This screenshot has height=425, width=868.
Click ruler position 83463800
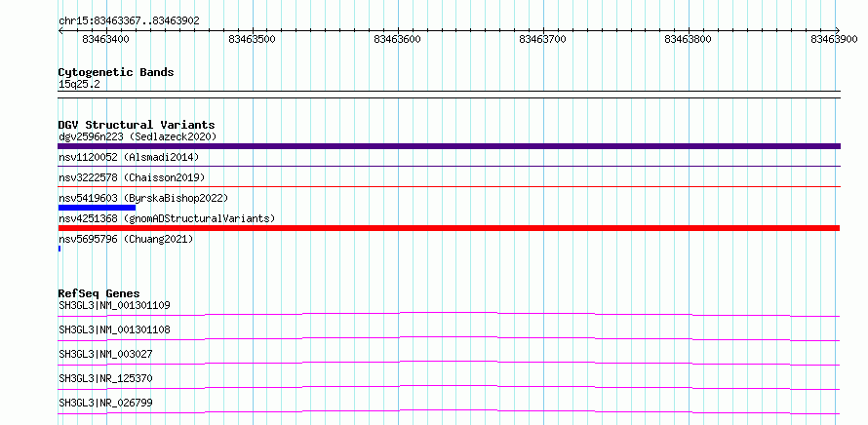pyautogui.click(x=689, y=39)
